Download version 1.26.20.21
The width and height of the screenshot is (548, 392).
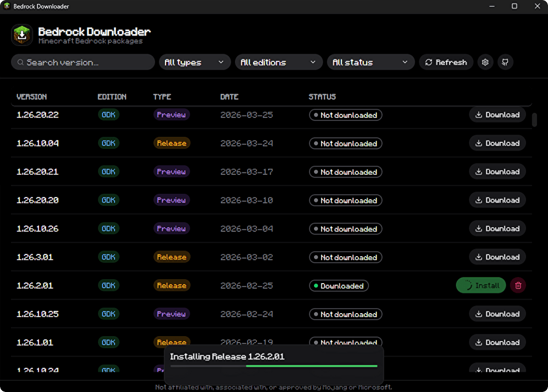click(498, 172)
